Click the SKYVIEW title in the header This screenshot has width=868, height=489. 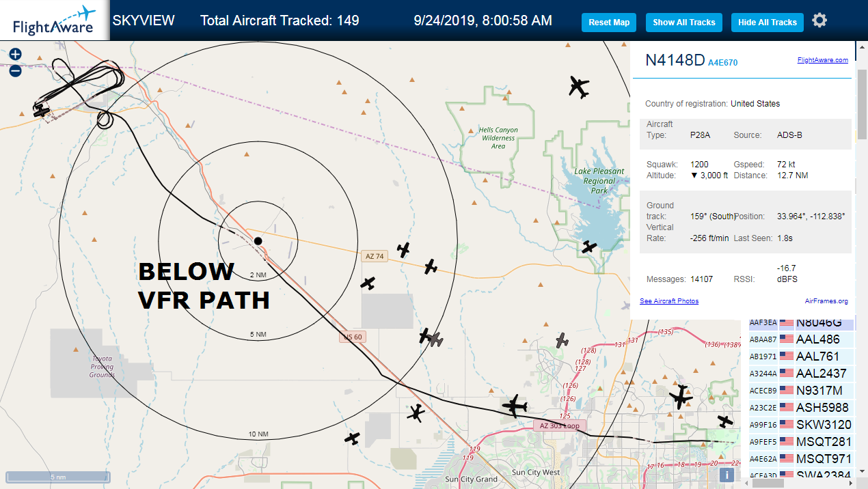pos(144,20)
